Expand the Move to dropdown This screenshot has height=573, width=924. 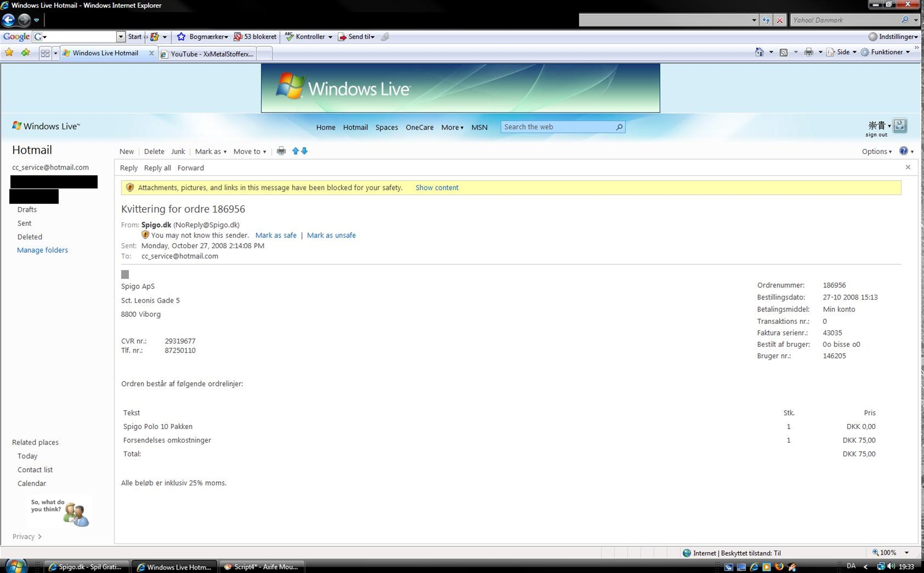click(x=249, y=152)
